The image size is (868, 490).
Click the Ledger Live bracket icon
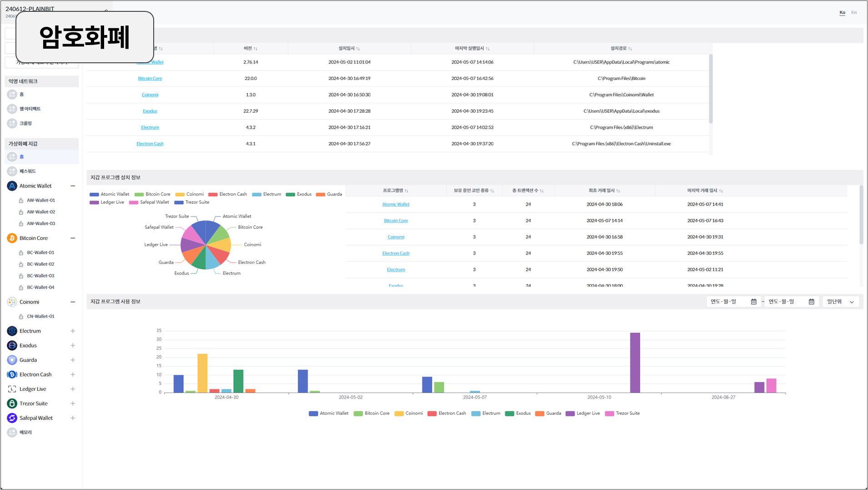(x=12, y=389)
